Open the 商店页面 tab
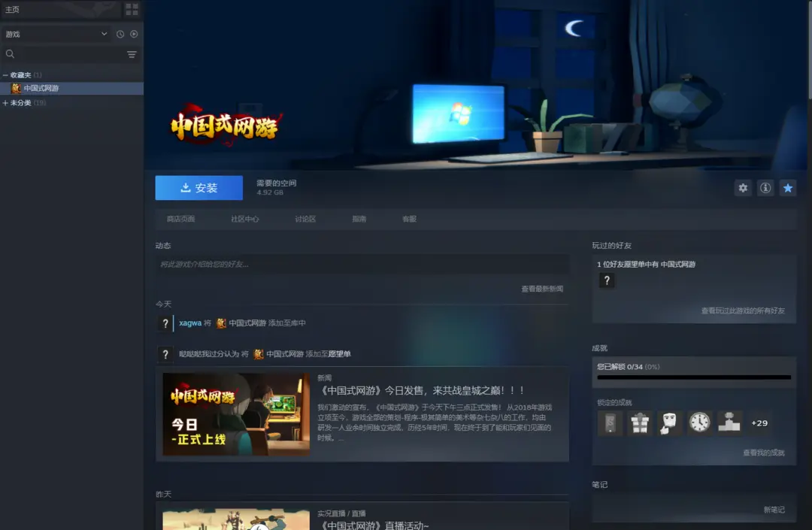The width and height of the screenshot is (812, 530). pos(180,219)
